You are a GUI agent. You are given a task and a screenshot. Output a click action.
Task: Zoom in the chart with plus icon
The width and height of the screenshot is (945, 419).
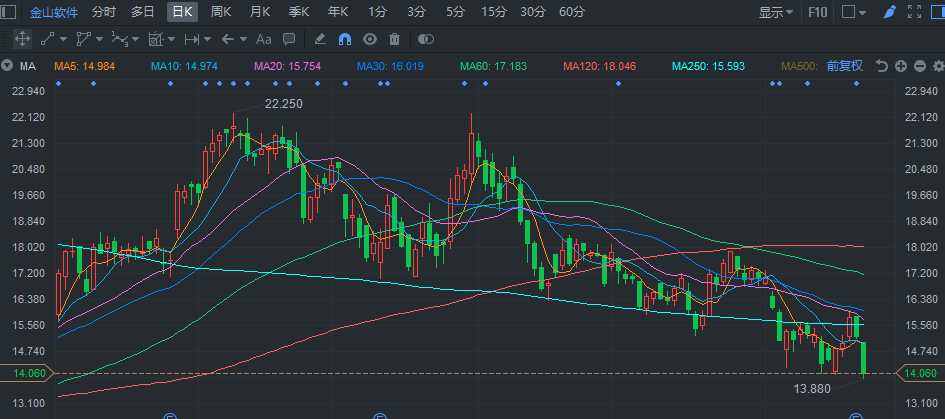(x=901, y=66)
